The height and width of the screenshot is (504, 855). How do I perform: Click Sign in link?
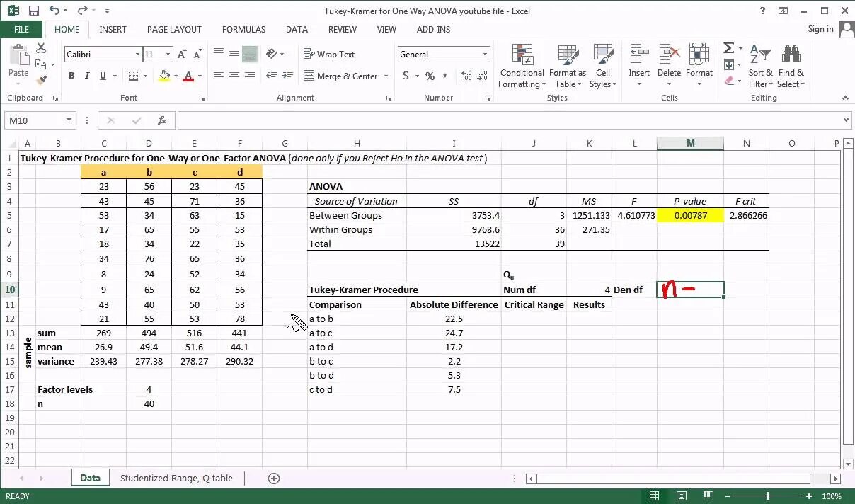point(820,29)
